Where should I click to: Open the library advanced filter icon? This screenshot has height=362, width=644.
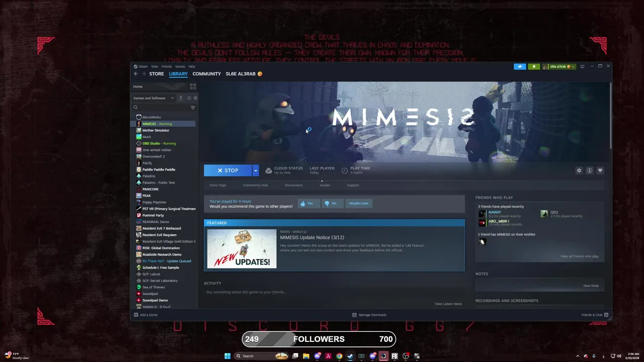click(193, 108)
